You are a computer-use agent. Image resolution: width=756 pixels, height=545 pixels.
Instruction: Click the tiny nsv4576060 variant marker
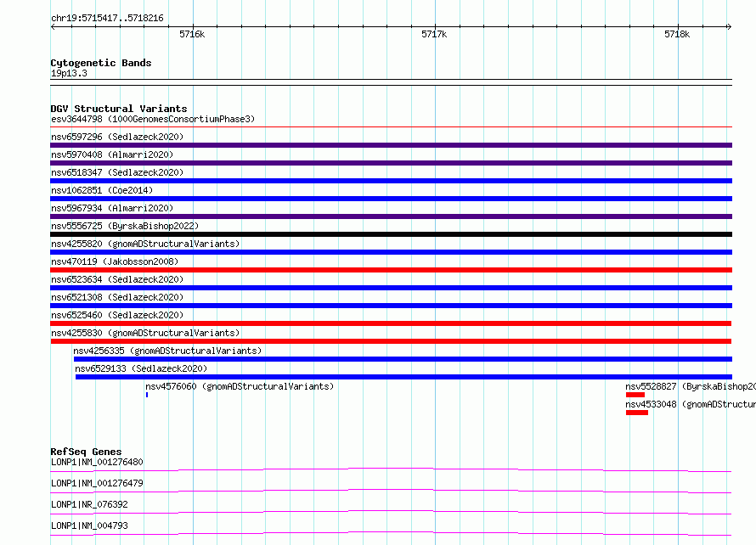coord(147,395)
